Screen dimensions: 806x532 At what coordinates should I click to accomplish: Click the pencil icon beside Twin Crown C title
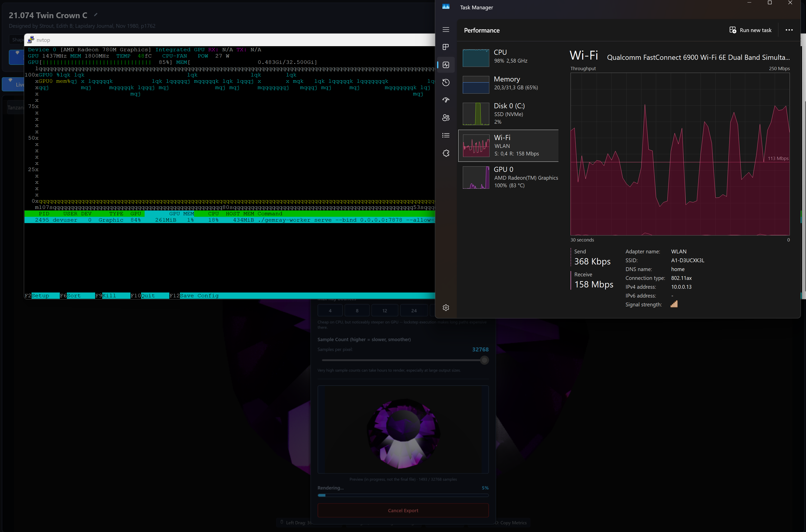coord(96,15)
